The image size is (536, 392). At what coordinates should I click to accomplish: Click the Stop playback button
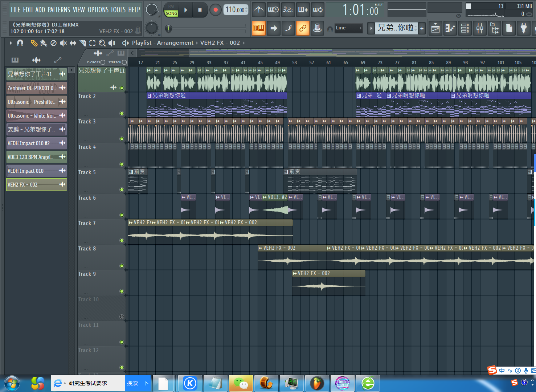click(200, 10)
